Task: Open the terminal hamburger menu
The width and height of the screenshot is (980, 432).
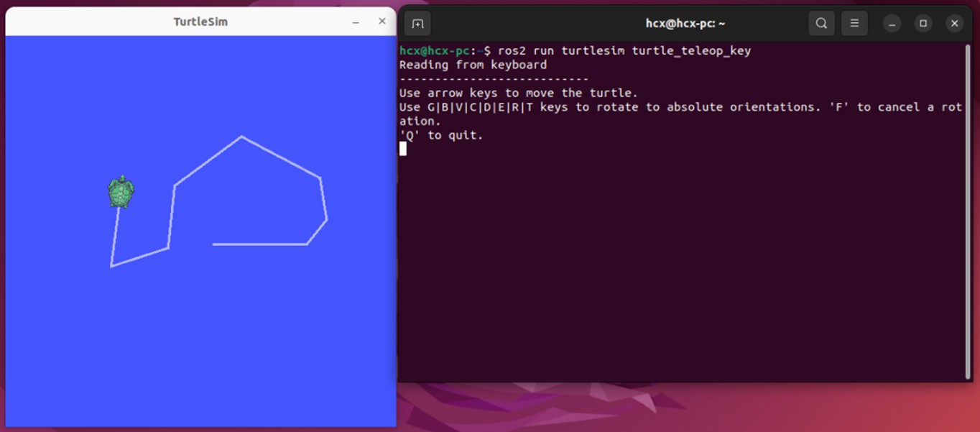Action: (x=854, y=24)
